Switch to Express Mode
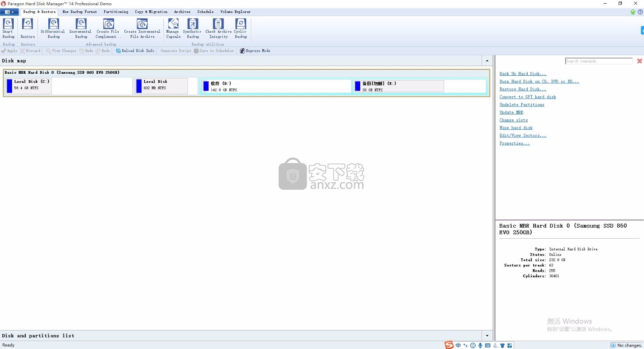The image size is (644, 349). click(x=255, y=51)
